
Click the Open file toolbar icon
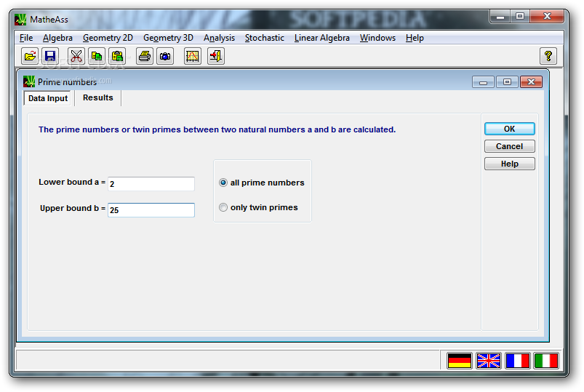[x=30, y=56]
